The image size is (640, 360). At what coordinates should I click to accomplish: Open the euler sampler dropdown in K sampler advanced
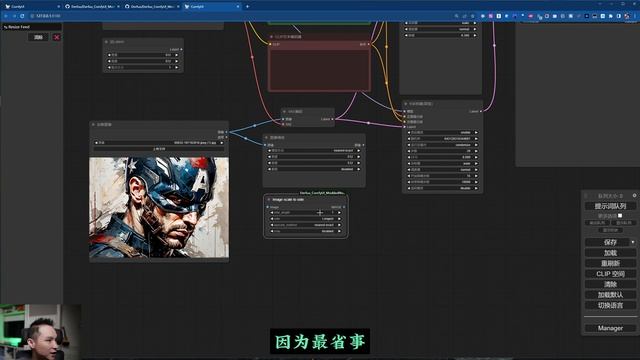[442, 163]
